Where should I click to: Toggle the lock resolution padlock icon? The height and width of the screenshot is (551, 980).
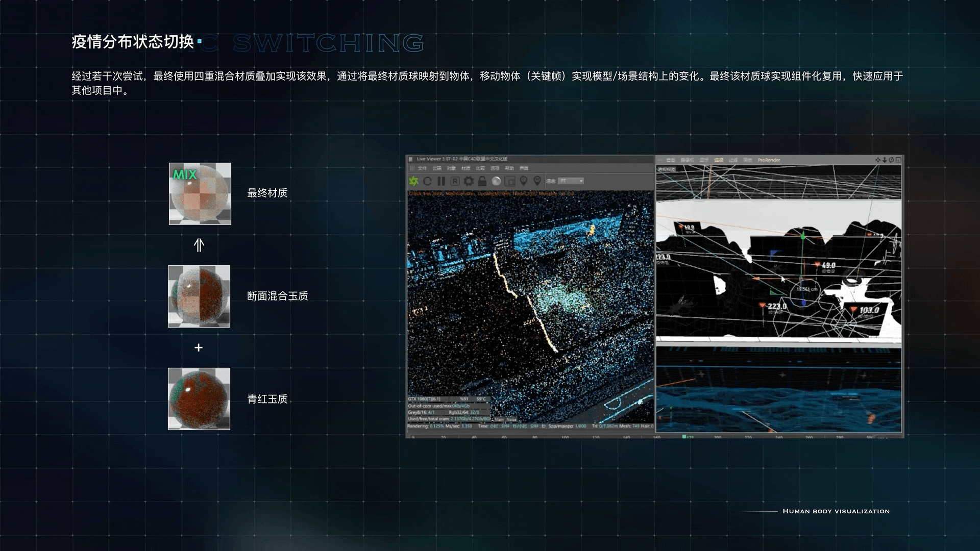(482, 181)
